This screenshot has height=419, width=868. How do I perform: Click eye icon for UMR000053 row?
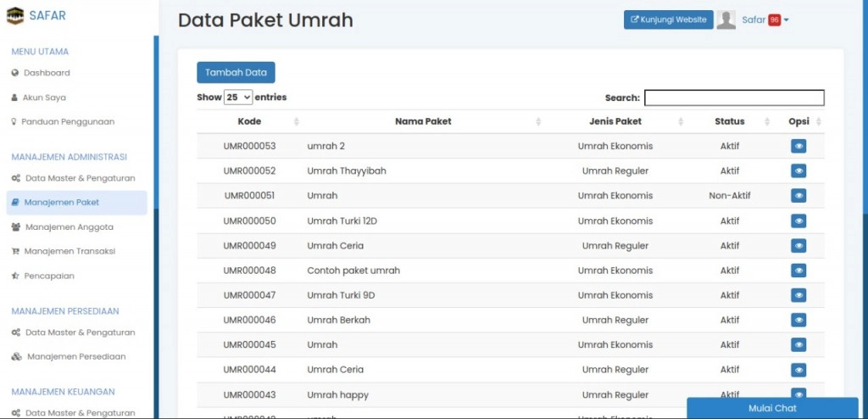point(798,147)
